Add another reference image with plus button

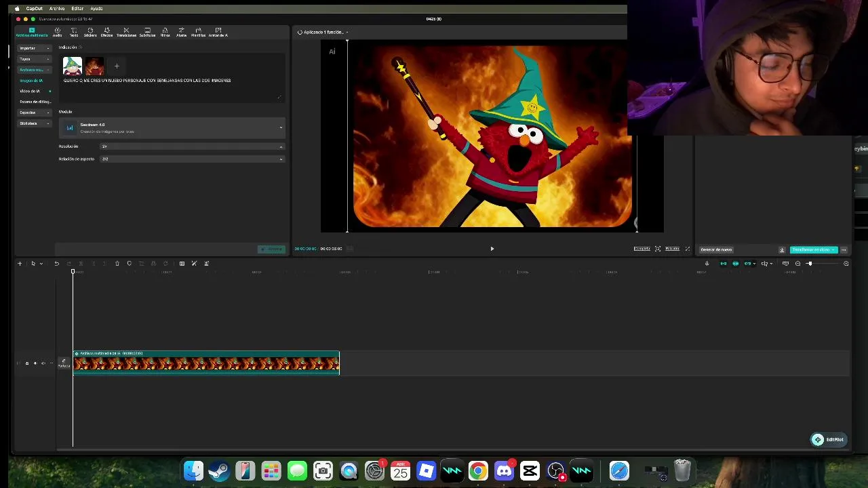(x=117, y=66)
